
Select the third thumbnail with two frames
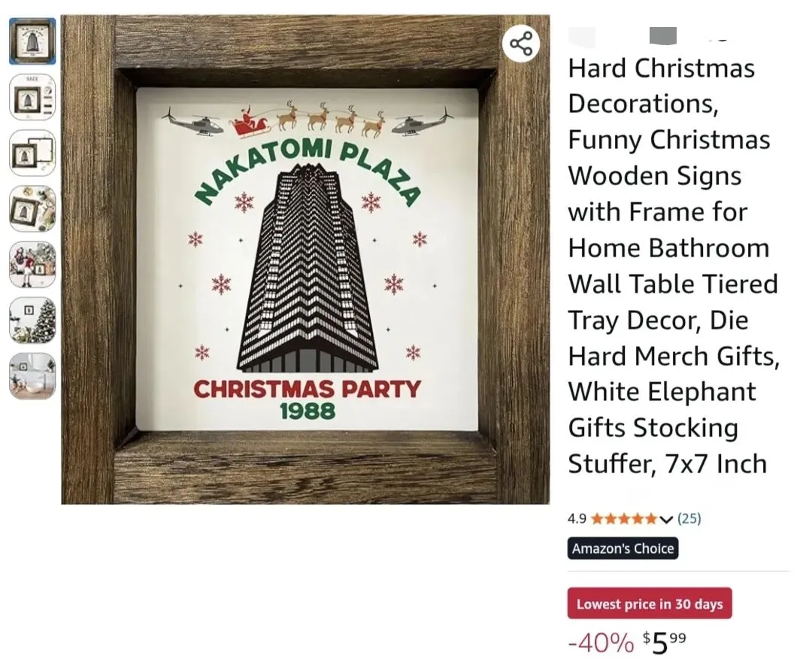click(x=32, y=153)
